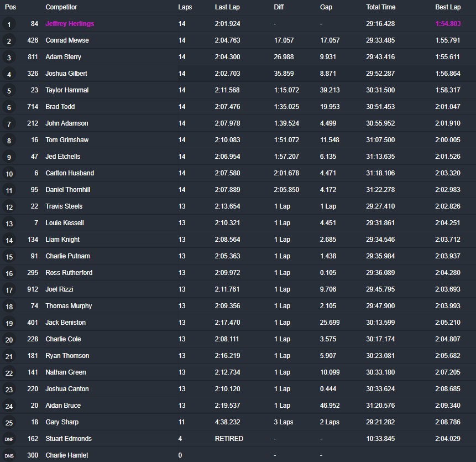Click the Laps column header
The height and width of the screenshot is (462, 476).
pyautogui.click(x=185, y=7)
